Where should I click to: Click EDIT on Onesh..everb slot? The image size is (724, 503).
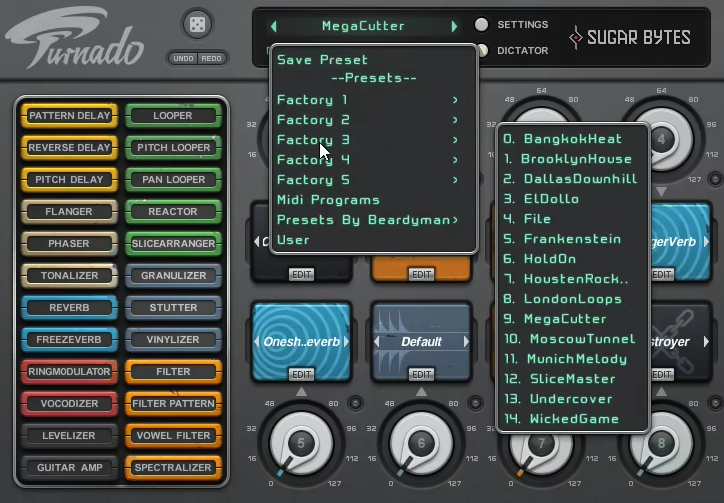302,374
